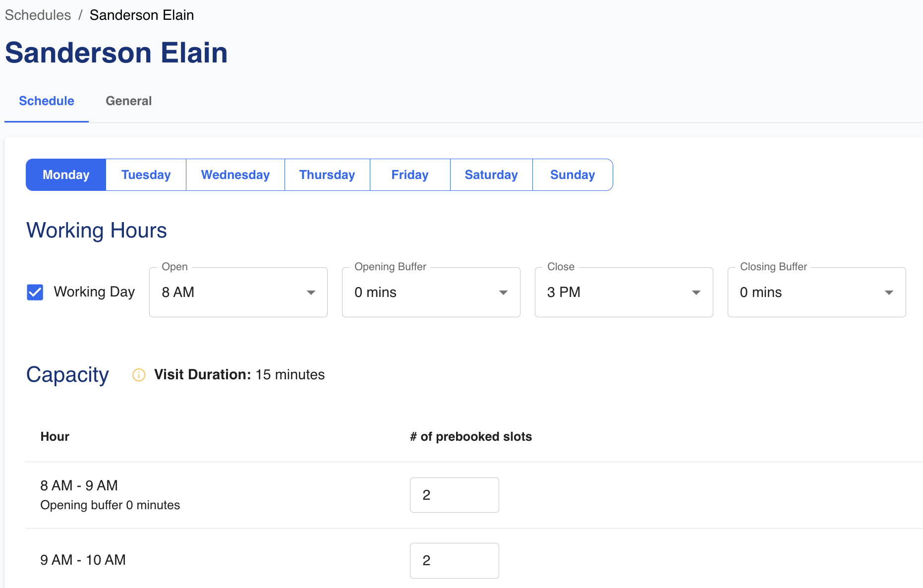
Task: Click prebooked slots field for 8 AM - 9 AM
Action: pos(454,495)
